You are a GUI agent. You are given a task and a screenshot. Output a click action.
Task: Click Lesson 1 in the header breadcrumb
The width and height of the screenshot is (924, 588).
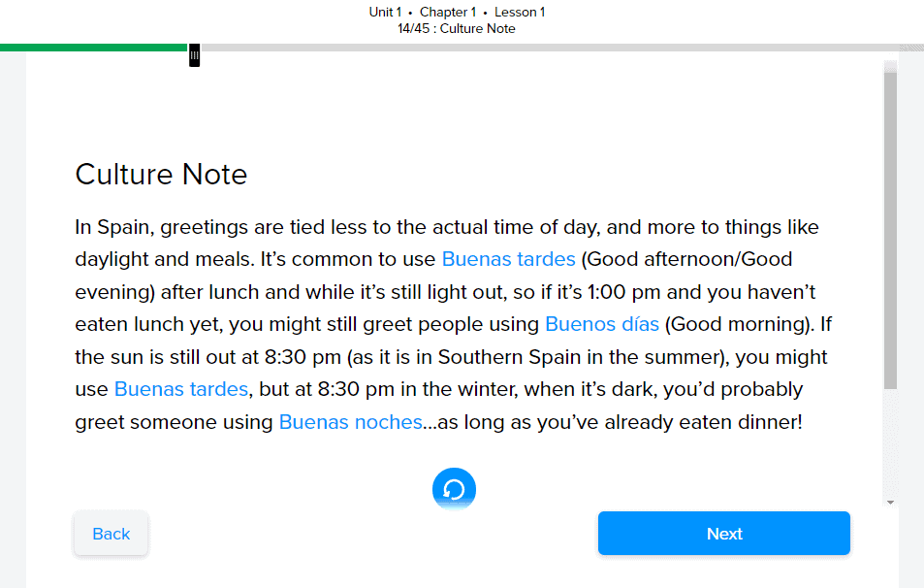[x=520, y=13]
